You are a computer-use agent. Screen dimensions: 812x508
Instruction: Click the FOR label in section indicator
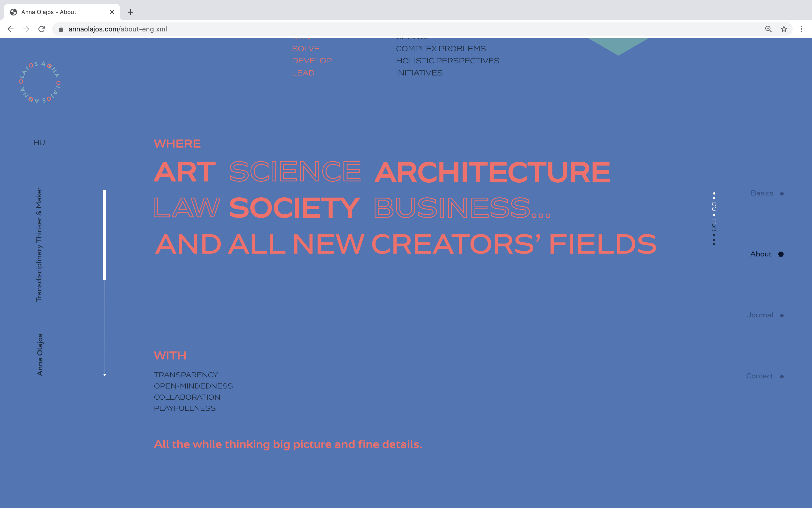pyautogui.click(x=714, y=225)
